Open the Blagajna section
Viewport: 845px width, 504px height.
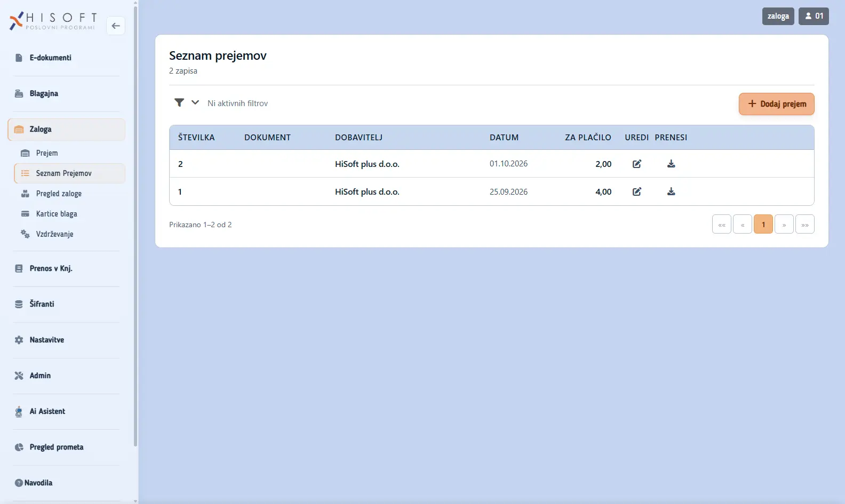point(67,93)
